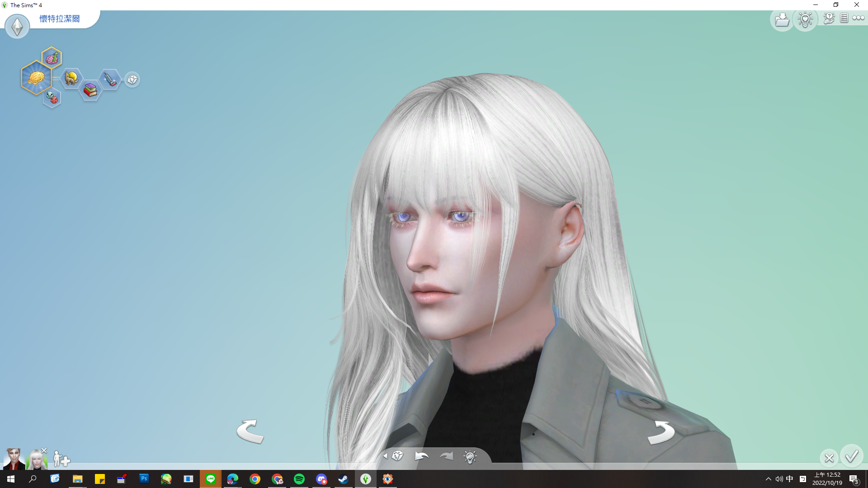The height and width of the screenshot is (488, 868).
Task: Open the golden brain aspiration hexagon
Action: pyautogui.click(x=36, y=78)
